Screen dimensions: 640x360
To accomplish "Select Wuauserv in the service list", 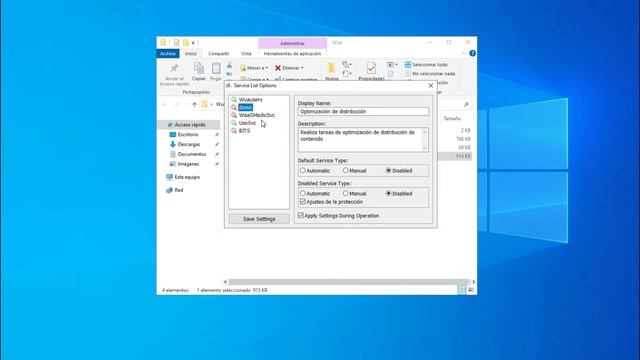I will [251, 100].
